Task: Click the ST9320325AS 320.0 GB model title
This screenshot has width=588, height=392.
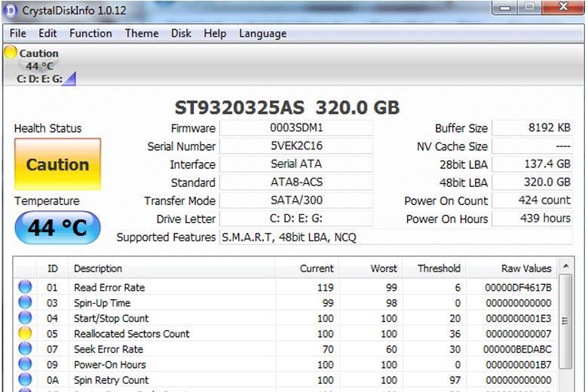Action: tap(287, 108)
